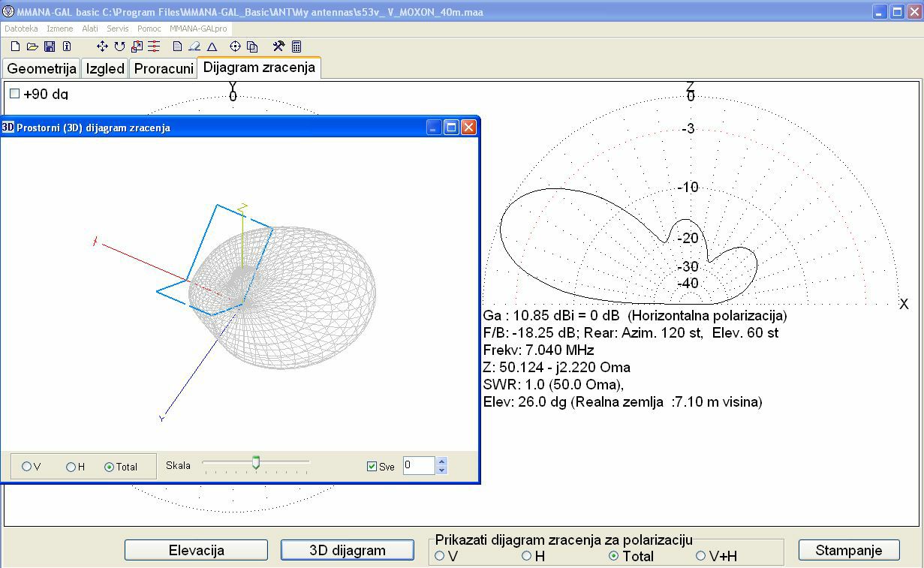The image size is (924, 568).
Task: Open a file with the folder icon
Action: (32, 47)
